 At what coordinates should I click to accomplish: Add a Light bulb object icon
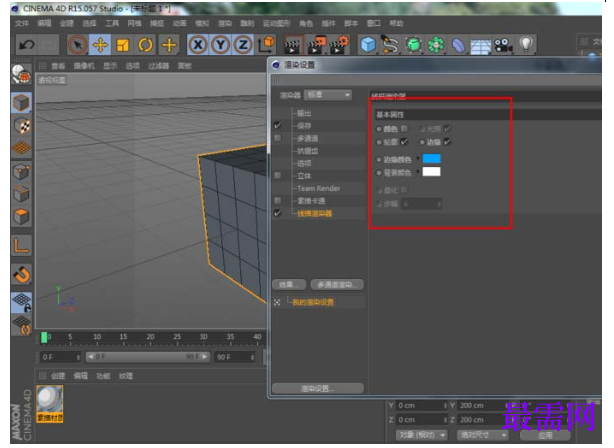[x=526, y=45]
